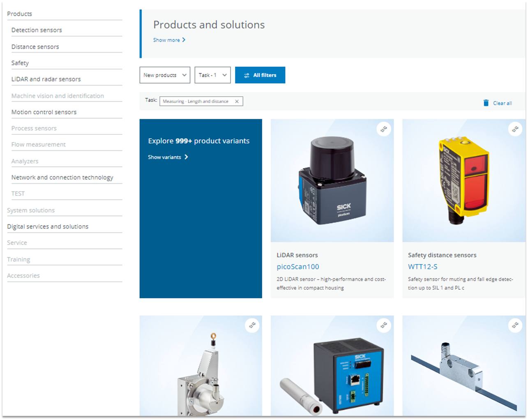Select Service in sidebar

tap(17, 243)
